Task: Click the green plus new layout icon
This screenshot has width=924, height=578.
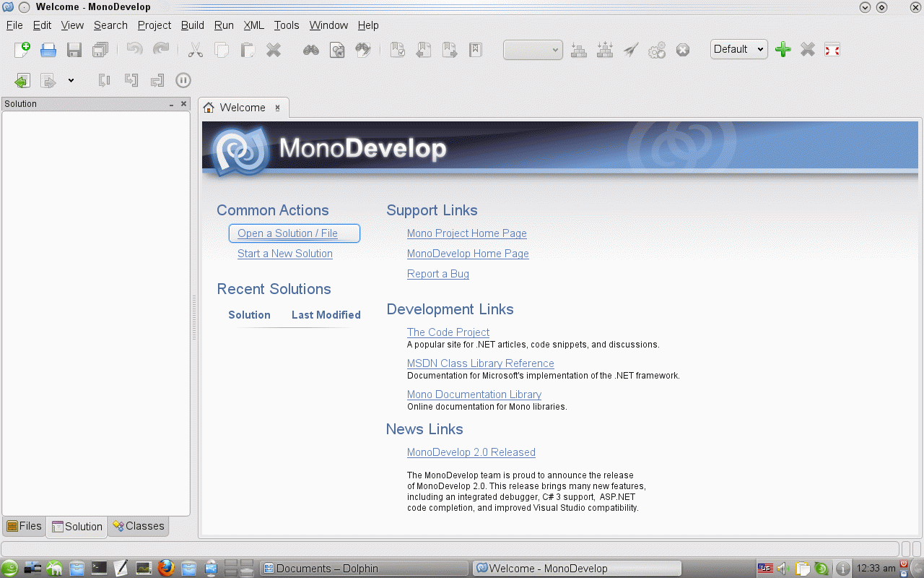Action: coord(783,50)
